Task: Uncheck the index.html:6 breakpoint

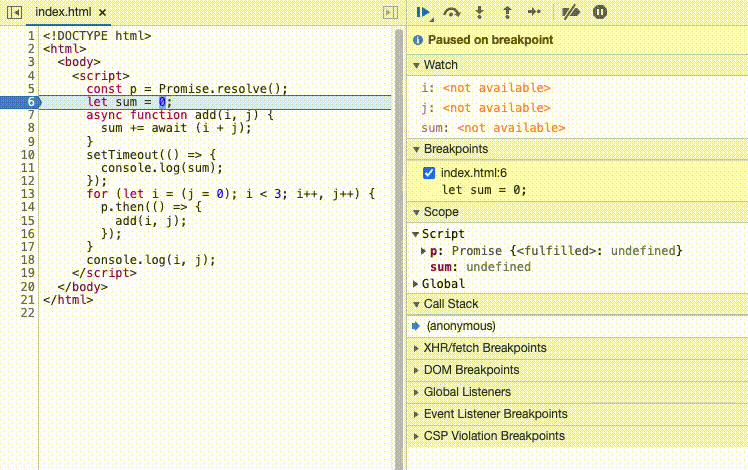Action: 429,173
